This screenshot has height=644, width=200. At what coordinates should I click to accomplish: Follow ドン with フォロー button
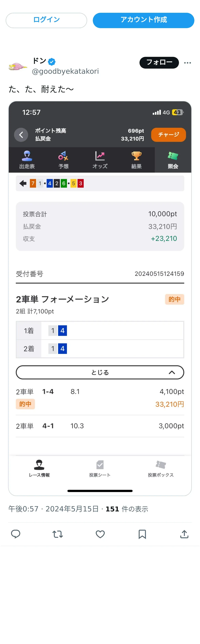point(159,62)
